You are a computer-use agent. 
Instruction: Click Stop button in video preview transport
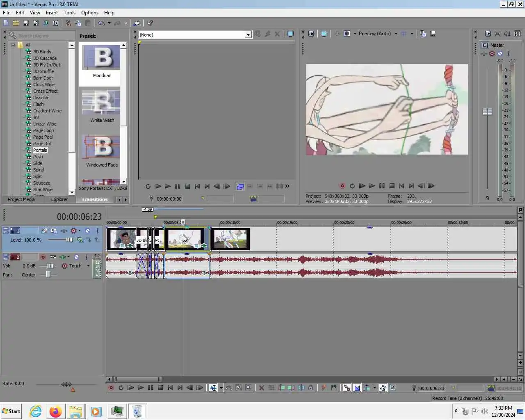pyautogui.click(x=392, y=186)
